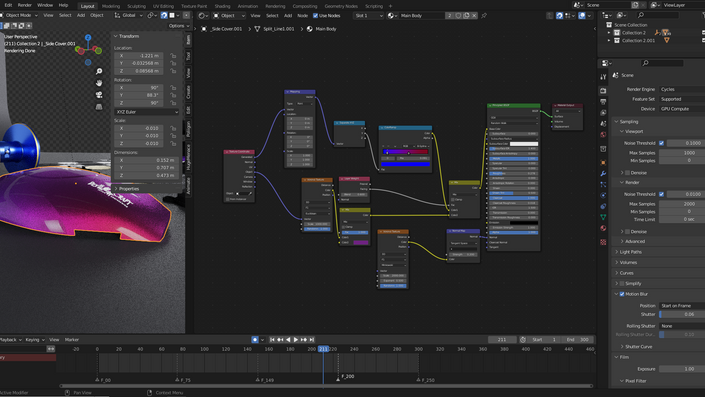The height and width of the screenshot is (397, 705).
Task: Open the Render properties tab icon
Action: pos(603,91)
